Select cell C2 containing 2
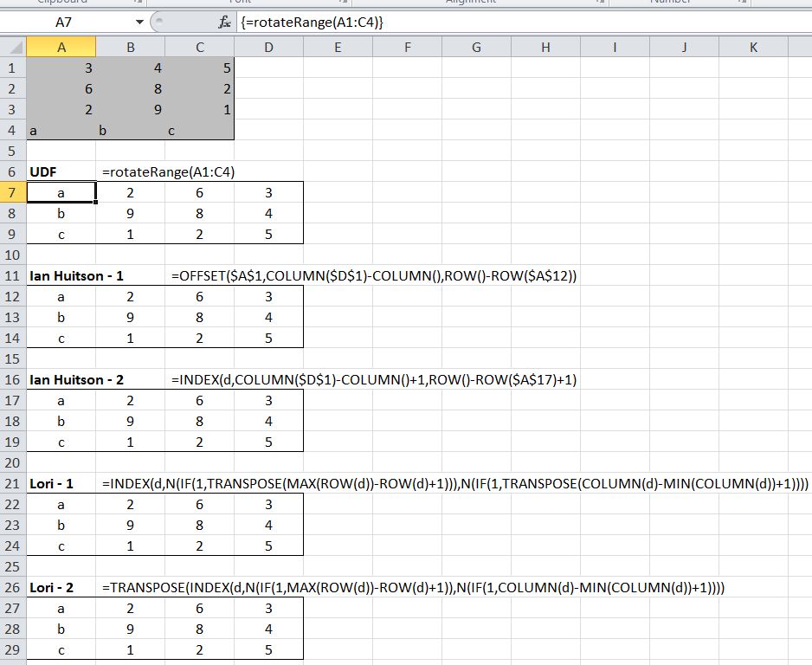This screenshot has height=665, width=812. click(x=200, y=88)
